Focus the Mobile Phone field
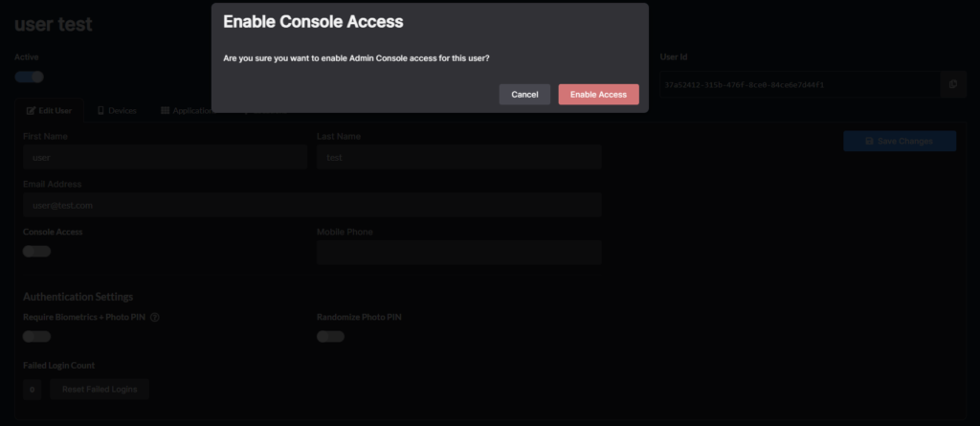Image resolution: width=980 pixels, height=426 pixels. (x=458, y=253)
